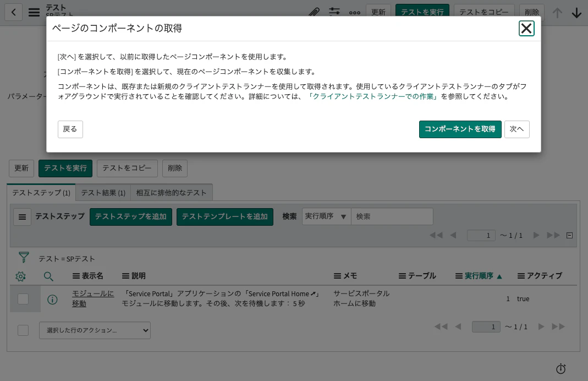The width and height of the screenshot is (588, 381).
Task: Click the top pagination page number field
Action: click(481, 235)
